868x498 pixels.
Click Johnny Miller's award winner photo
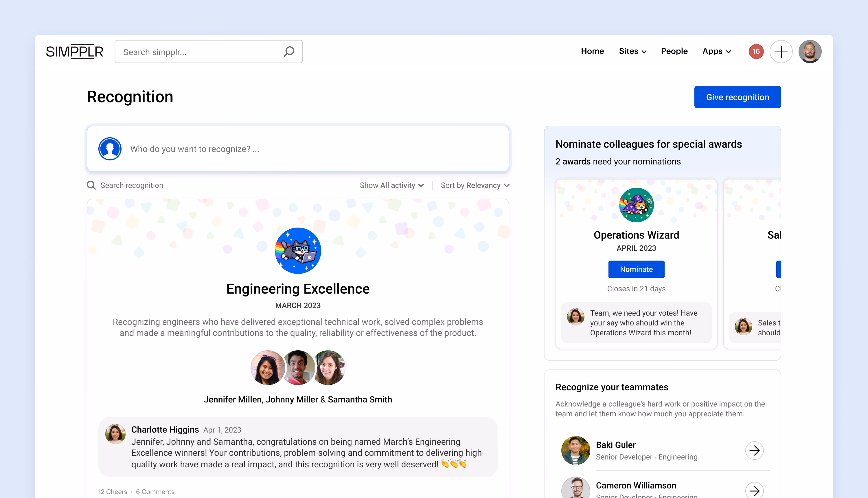pyautogui.click(x=298, y=368)
